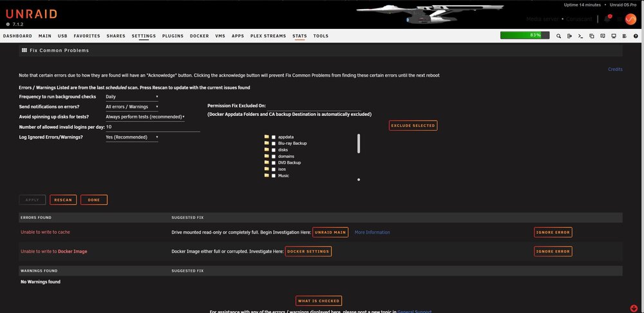Click the Exclude Selected button

[x=413, y=126]
